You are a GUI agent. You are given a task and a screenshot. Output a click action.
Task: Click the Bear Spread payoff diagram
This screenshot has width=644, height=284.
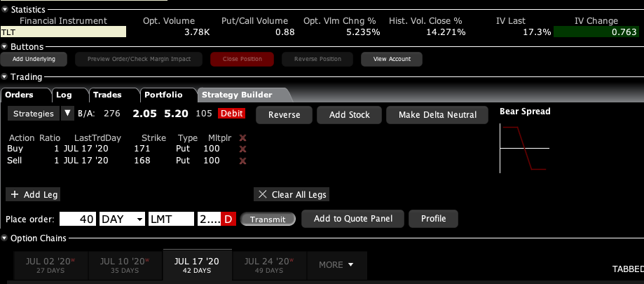524,148
